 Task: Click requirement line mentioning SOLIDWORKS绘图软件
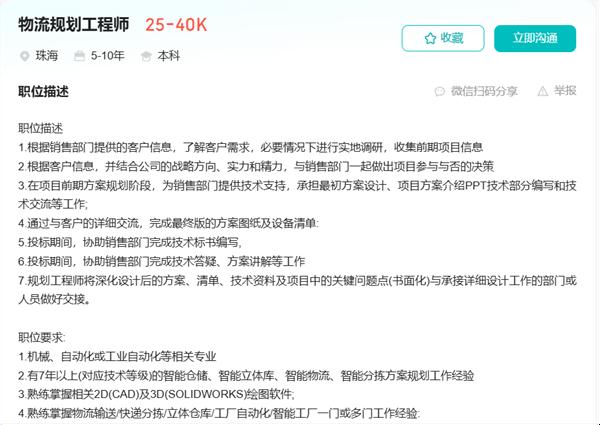pos(156,394)
